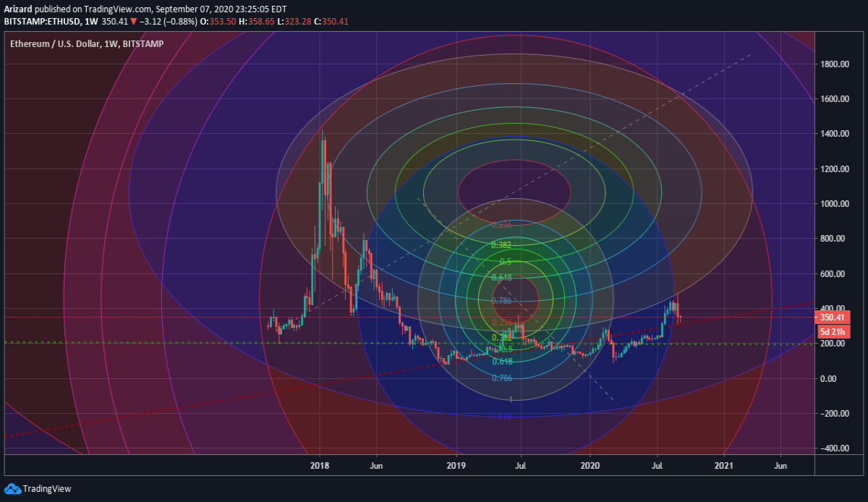Screen dimensions: 868x502
Task: Click the −200.00 price axis label
Action: pyautogui.click(x=833, y=414)
